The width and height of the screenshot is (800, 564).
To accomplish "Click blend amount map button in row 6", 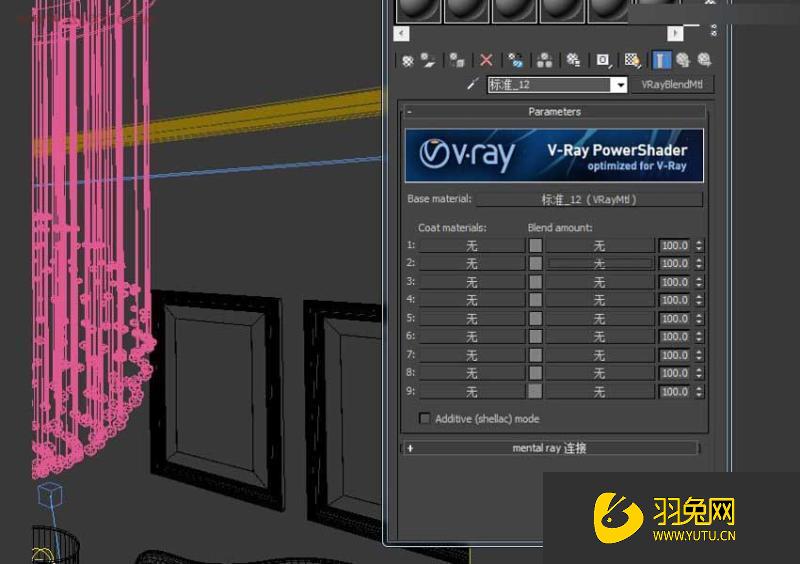I will (x=600, y=337).
